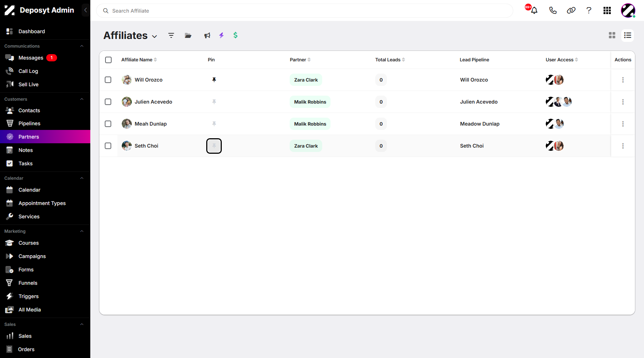The height and width of the screenshot is (358, 644).
Task: Click the phone dialer icon
Action: 553,10
